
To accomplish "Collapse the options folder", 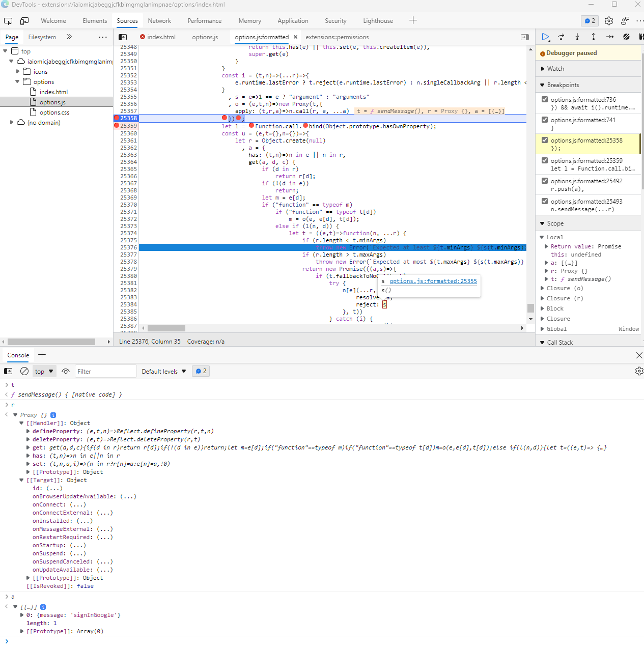I will point(18,82).
